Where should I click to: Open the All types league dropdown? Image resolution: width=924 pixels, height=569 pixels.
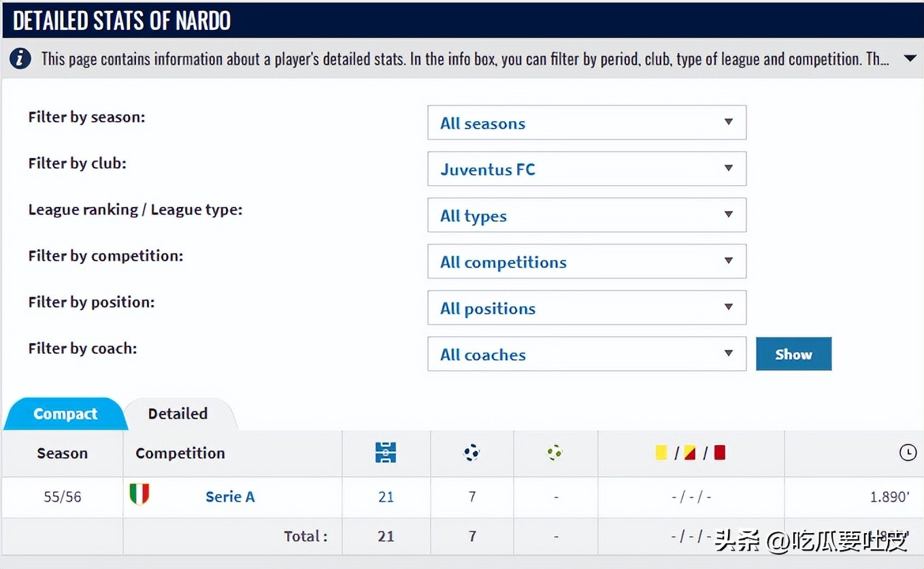pyautogui.click(x=587, y=215)
